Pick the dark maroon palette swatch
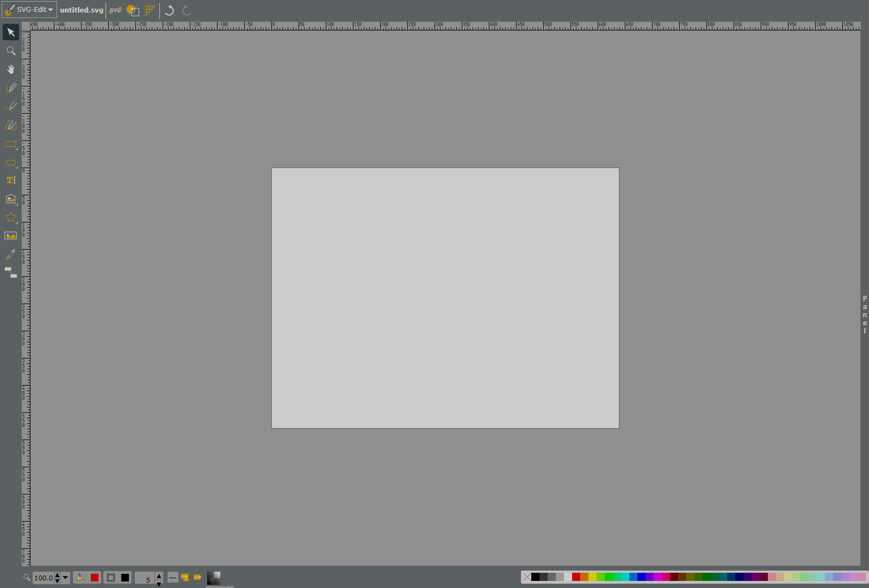Screen dimensions: 869x588 tap(674, 577)
